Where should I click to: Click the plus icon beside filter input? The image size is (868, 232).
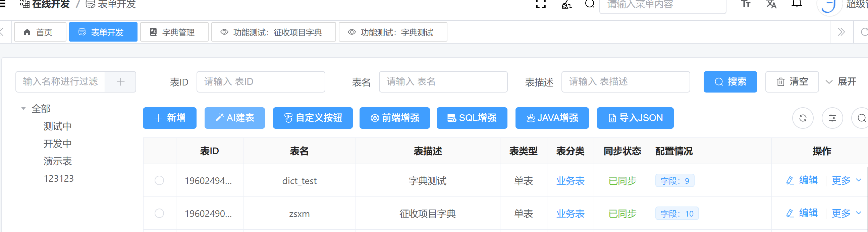(121, 82)
